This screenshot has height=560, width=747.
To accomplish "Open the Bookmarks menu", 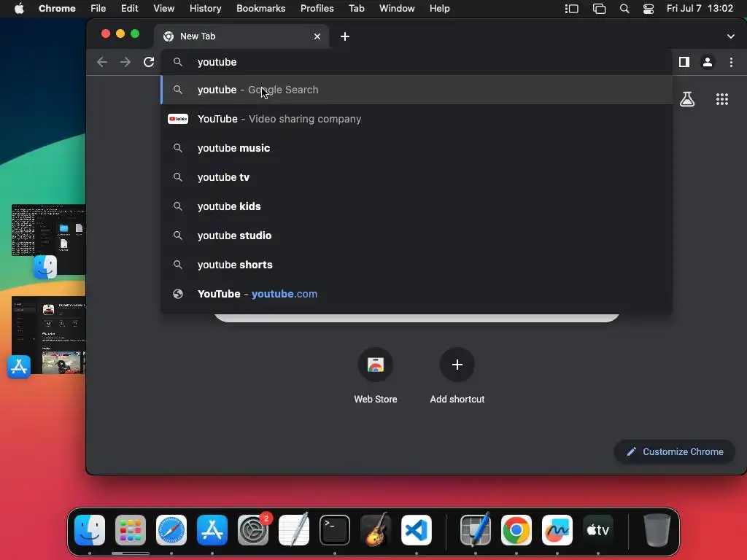I will point(260,9).
